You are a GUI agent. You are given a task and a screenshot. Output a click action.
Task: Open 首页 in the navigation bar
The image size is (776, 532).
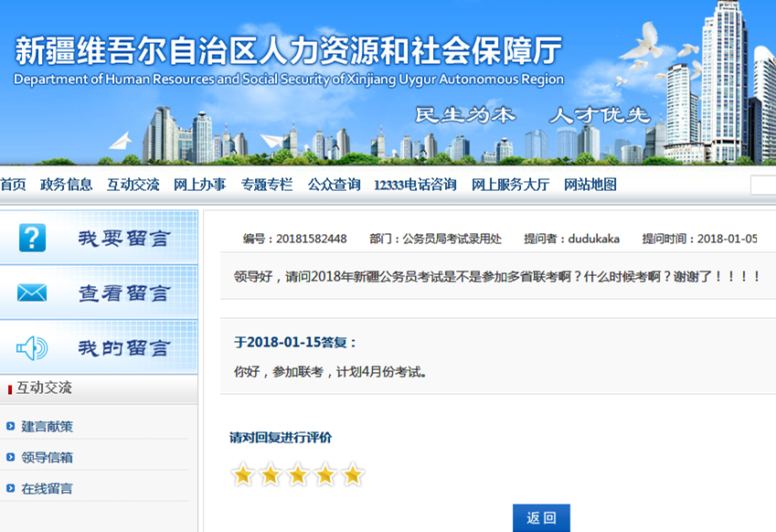(x=13, y=185)
